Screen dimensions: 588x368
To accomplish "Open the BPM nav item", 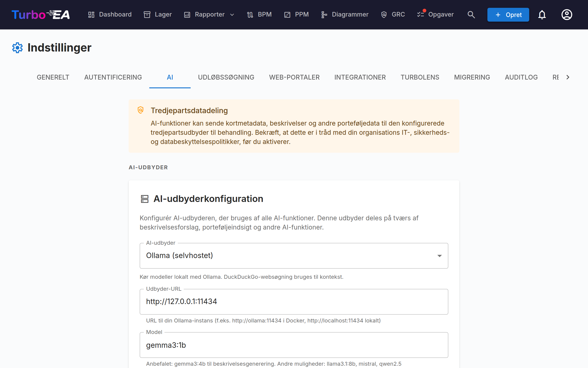I will [259, 14].
